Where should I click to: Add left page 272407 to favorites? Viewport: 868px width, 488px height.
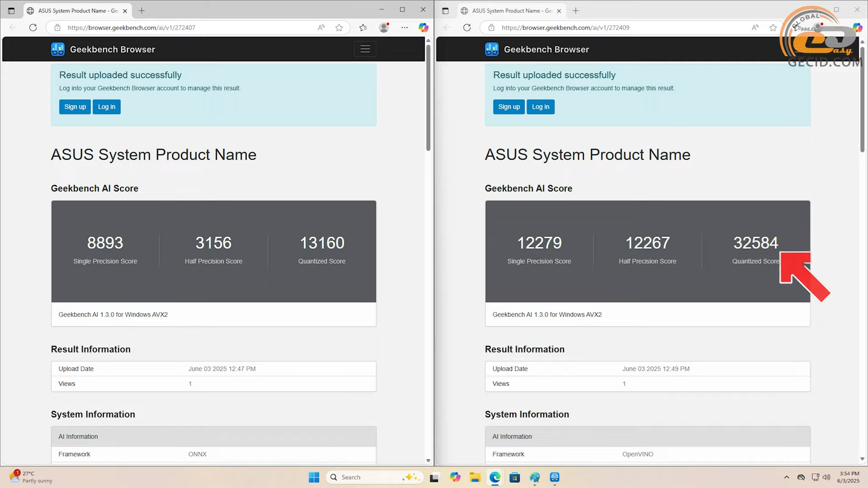click(339, 28)
